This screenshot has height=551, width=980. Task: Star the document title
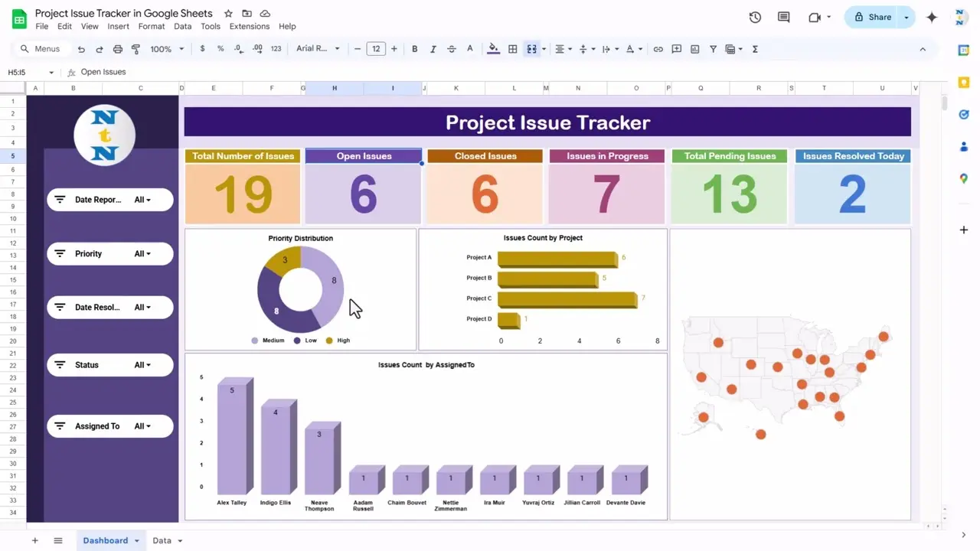(x=228, y=14)
